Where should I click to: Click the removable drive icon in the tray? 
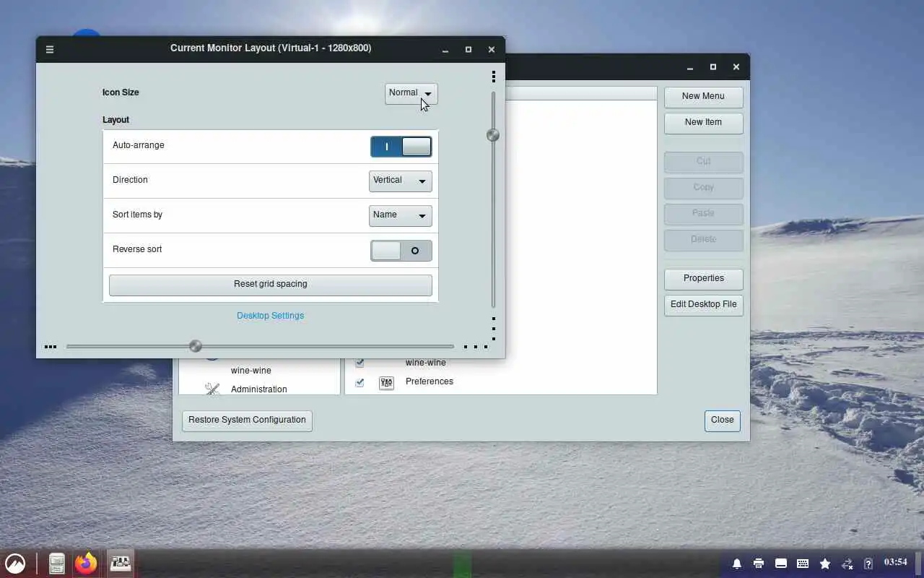click(780, 564)
